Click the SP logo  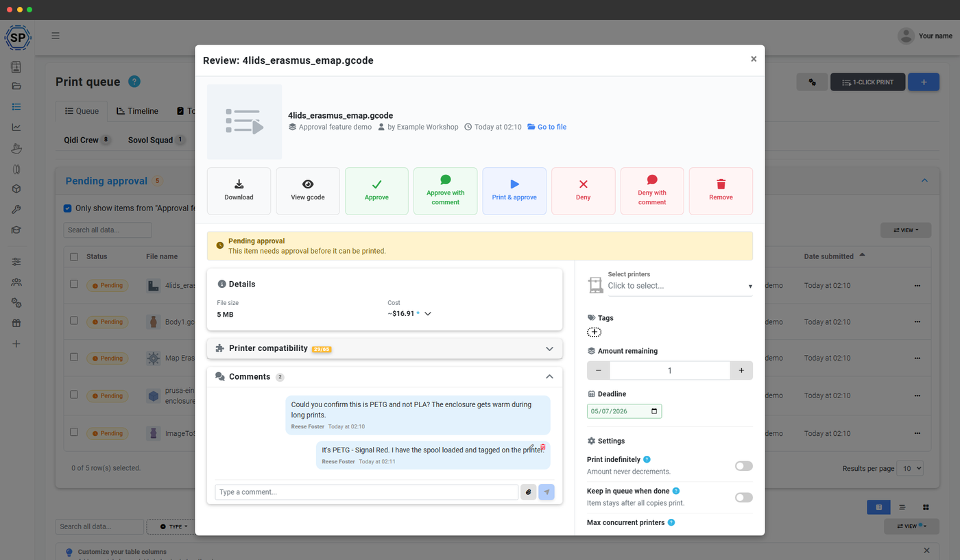coord(17,38)
